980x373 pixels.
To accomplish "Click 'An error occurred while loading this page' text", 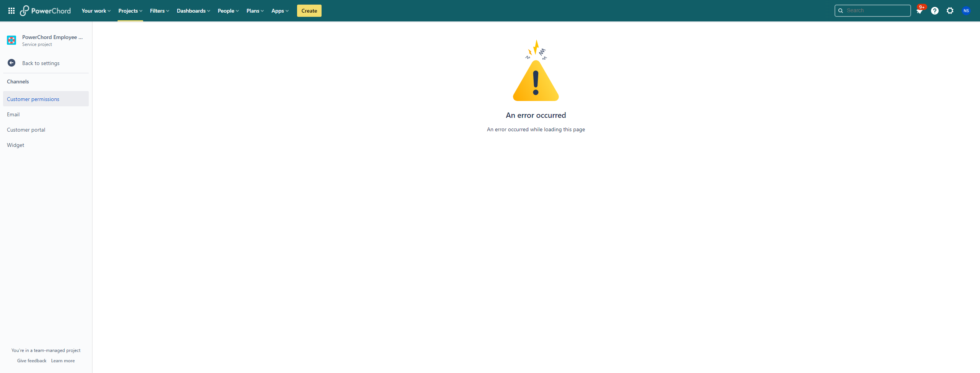I will pyautogui.click(x=536, y=129).
